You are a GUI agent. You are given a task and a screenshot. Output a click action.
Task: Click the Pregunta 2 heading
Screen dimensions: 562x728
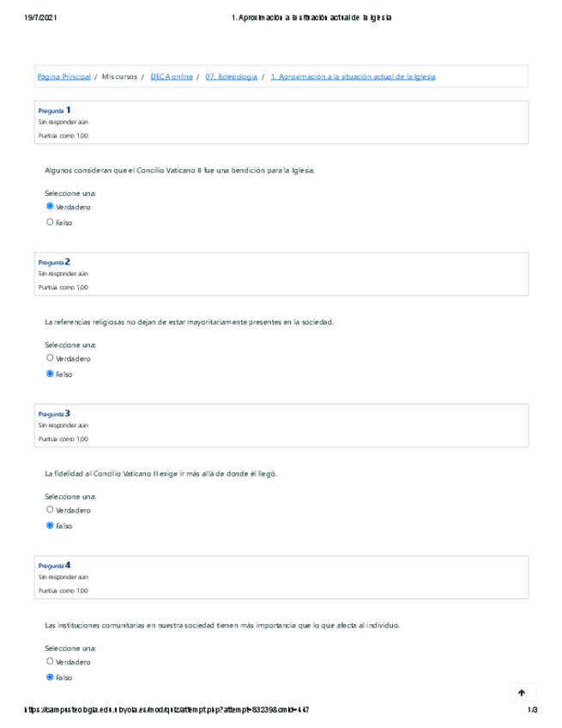click(x=54, y=262)
